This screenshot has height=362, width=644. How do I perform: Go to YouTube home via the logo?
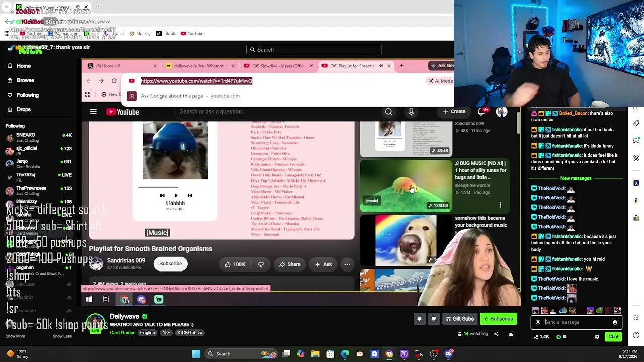tap(122, 112)
